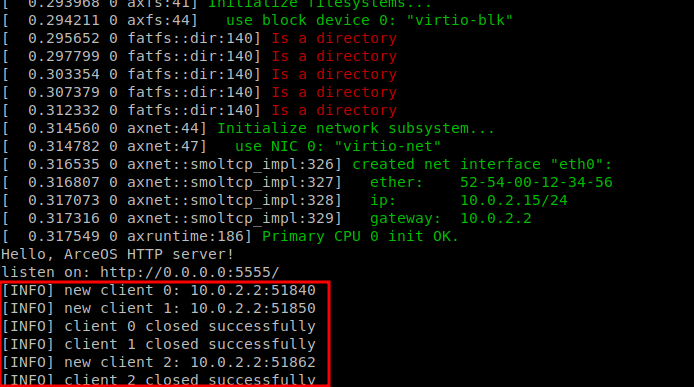
Task: Click the first red "Is a directory" error
Action: (x=334, y=38)
